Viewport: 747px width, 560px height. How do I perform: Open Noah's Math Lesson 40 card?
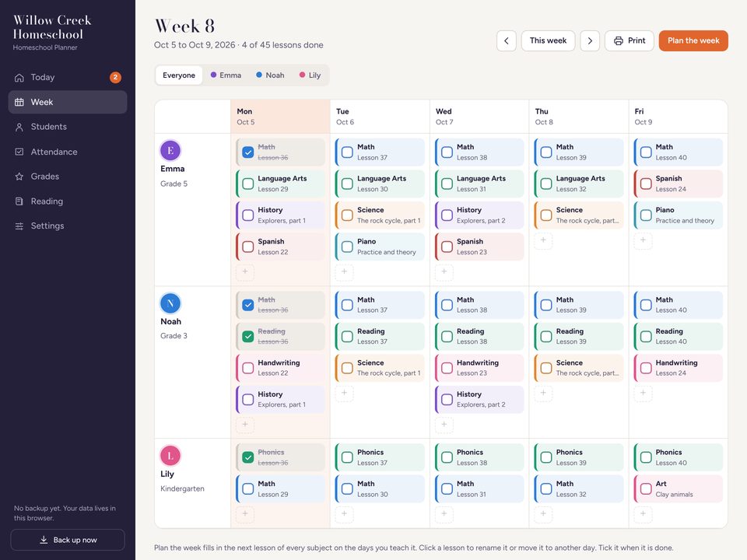(x=679, y=305)
